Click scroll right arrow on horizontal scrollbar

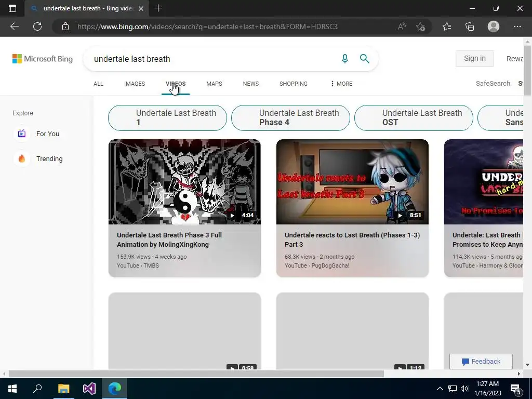click(x=519, y=374)
